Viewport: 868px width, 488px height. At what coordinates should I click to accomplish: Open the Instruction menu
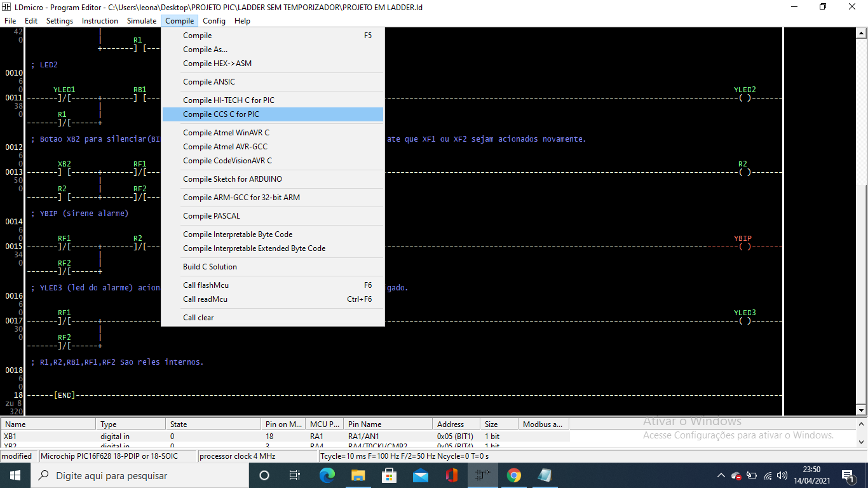pos(100,21)
